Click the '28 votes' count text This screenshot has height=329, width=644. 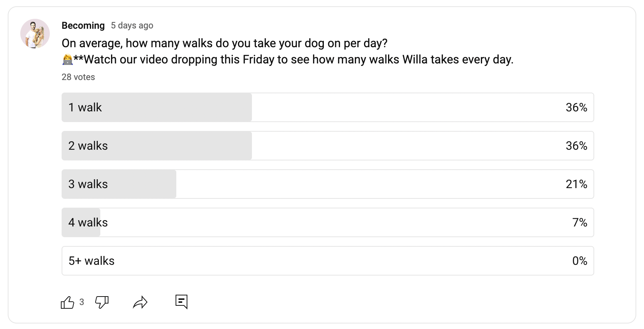click(78, 77)
